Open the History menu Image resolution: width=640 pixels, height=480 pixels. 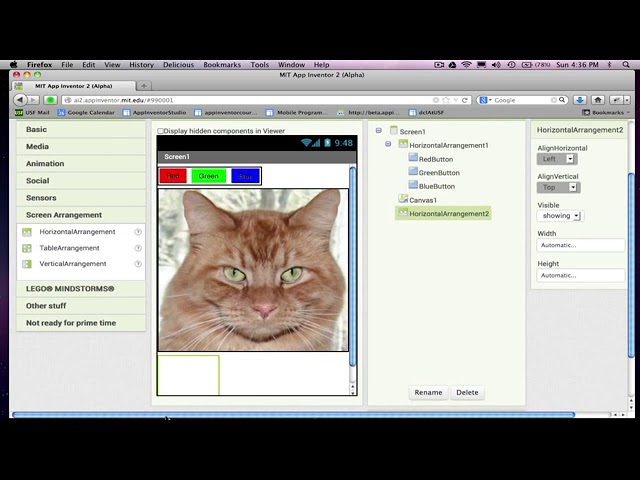click(142, 64)
